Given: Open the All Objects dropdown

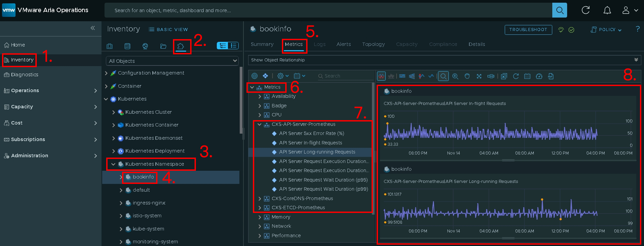Looking at the screenshot, I should 172,61.
